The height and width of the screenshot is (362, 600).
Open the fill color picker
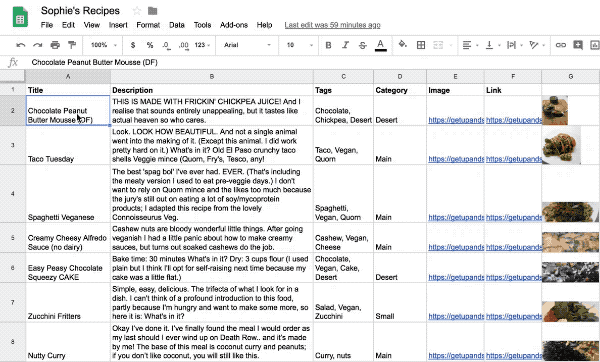(403, 44)
